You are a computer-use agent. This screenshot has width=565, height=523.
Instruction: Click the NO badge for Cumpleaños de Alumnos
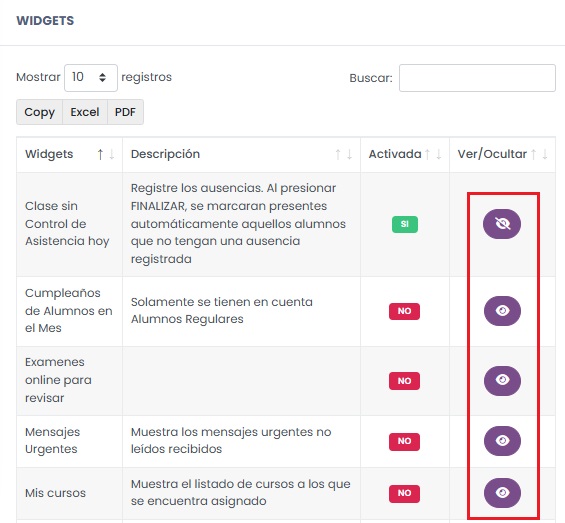404,311
